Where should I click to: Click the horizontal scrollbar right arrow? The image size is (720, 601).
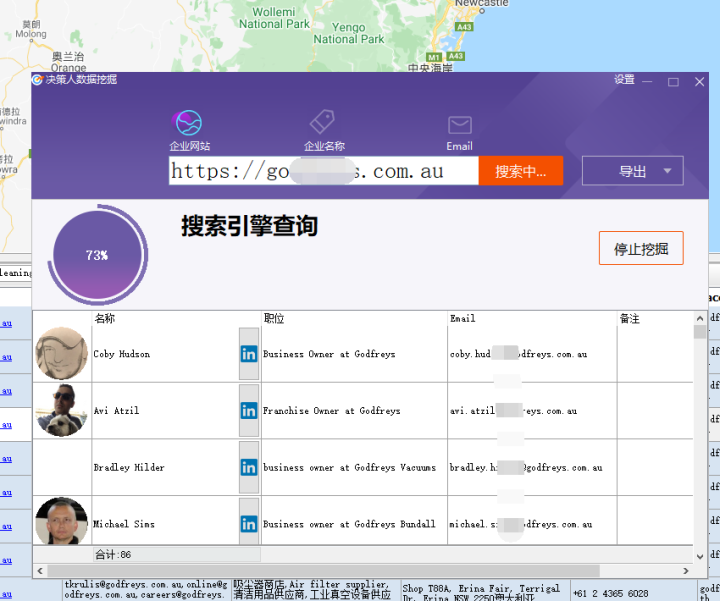coord(686,571)
